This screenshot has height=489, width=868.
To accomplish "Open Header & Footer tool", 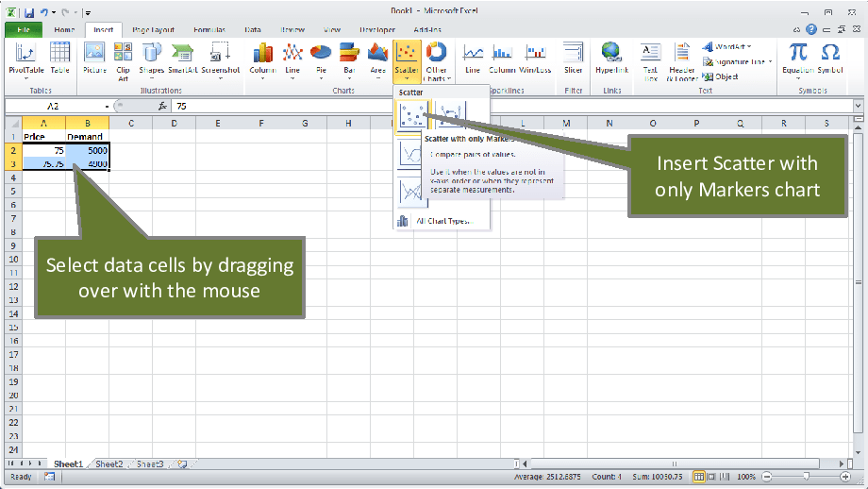I will [x=682, y=62].
